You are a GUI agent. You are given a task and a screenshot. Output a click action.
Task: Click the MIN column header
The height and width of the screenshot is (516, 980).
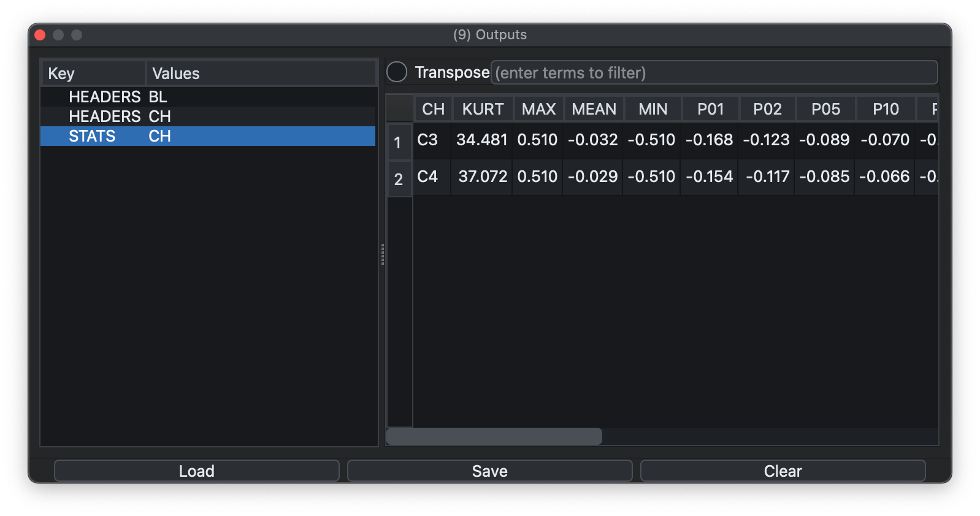tap(653, 109)
